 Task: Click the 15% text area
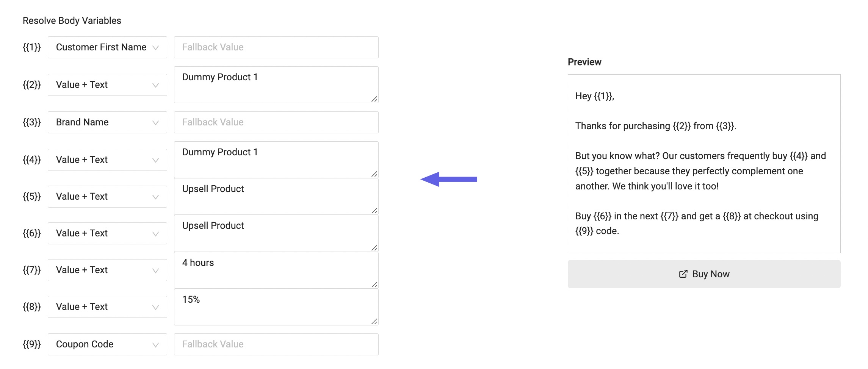(276, 307)
